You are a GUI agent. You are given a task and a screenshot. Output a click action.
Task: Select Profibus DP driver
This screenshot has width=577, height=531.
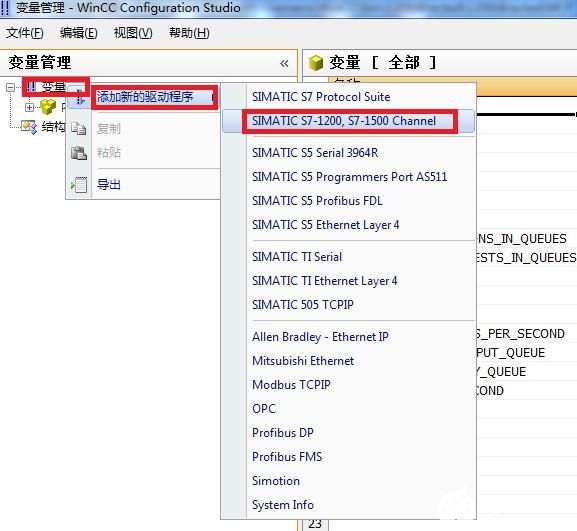click(283, 433)
